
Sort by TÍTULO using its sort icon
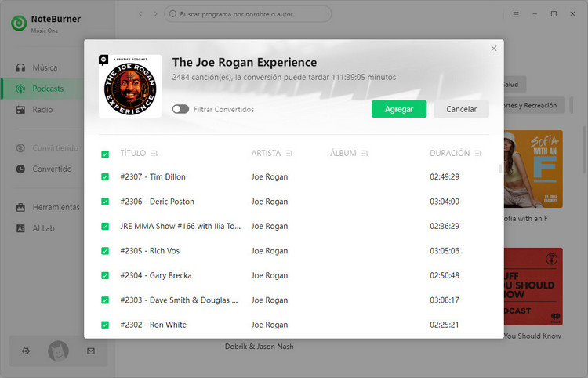click(x=154, y=154)
